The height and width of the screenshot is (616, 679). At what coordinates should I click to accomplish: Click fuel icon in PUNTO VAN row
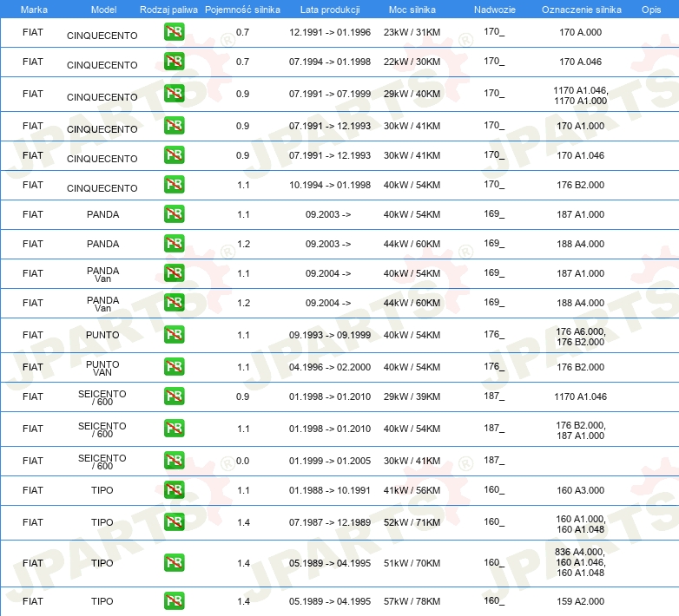[174, 366]
